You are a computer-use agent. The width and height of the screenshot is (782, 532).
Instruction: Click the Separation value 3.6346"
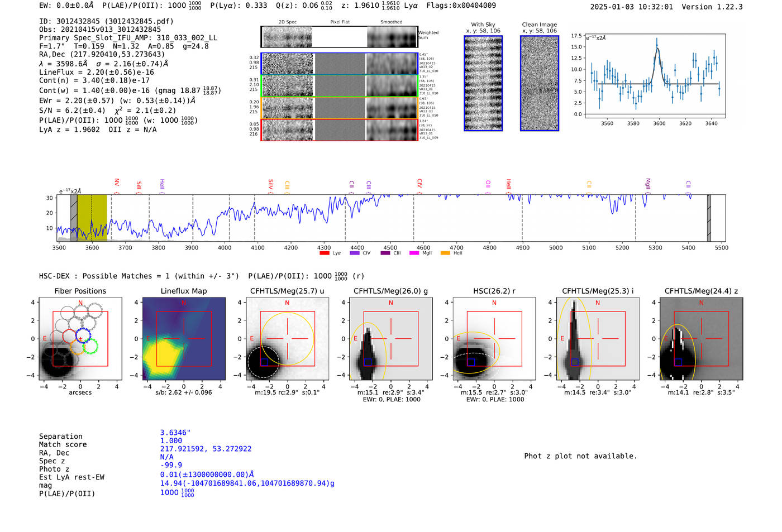coord(175,433)
